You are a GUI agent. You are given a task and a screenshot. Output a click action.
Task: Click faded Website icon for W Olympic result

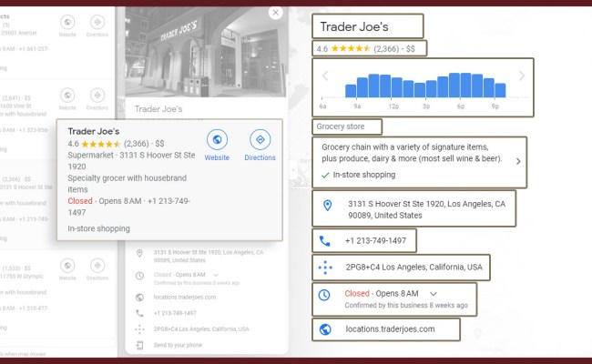pyautogui.click(x=67, y=266)
